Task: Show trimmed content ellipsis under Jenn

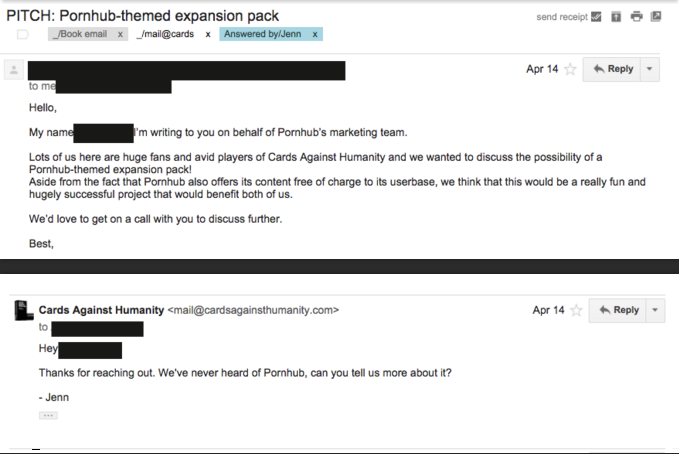Action: coord(48,415)
